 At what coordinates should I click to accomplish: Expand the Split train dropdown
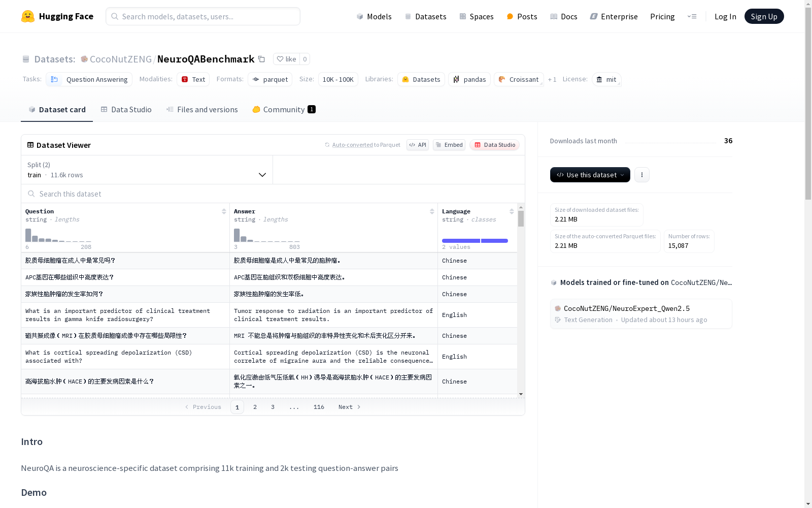pos(147,170)
